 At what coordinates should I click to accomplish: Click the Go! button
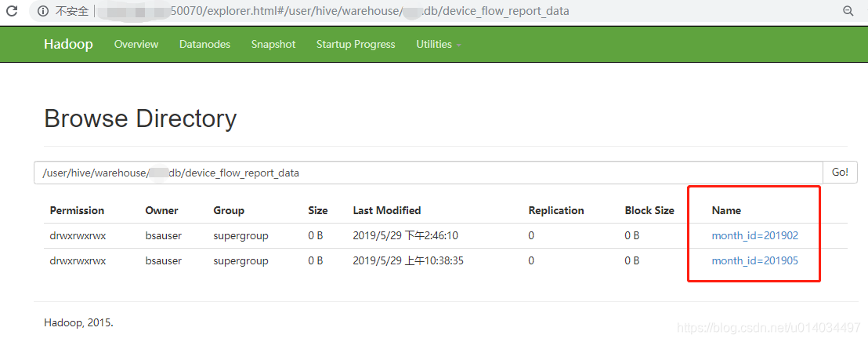(840, 173)
